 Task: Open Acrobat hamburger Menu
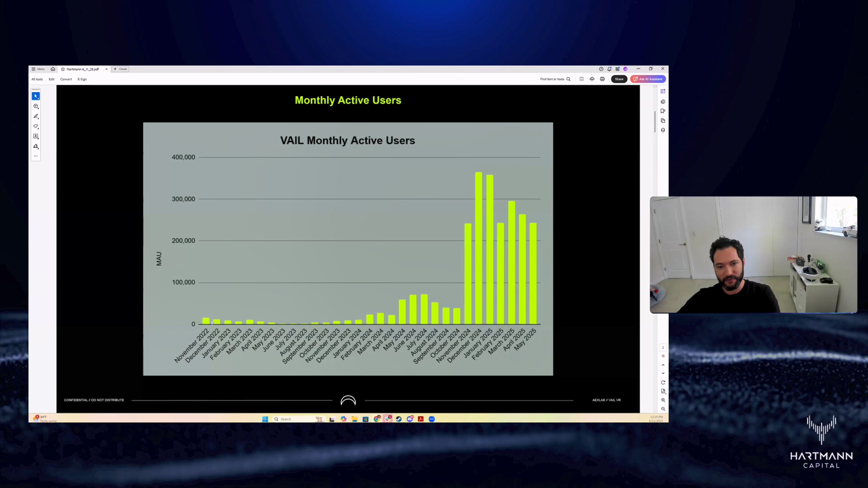coord(38,69)
